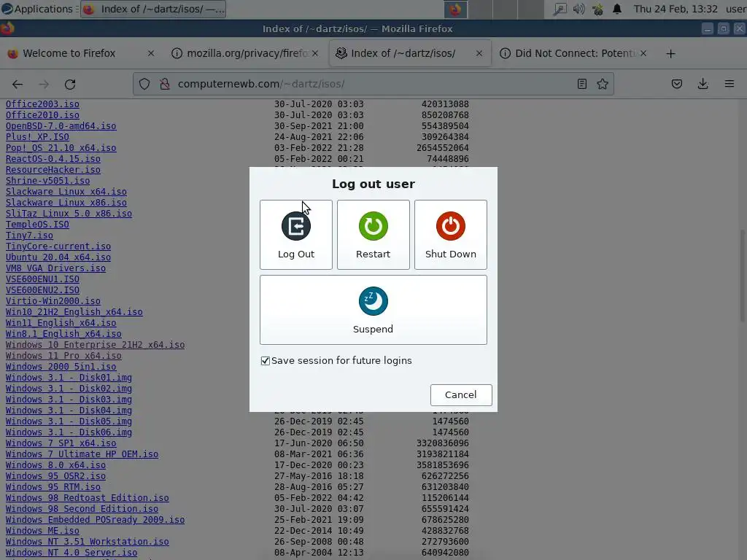
Task: Open the shield tracking protection icon
Action: (144, 85)
